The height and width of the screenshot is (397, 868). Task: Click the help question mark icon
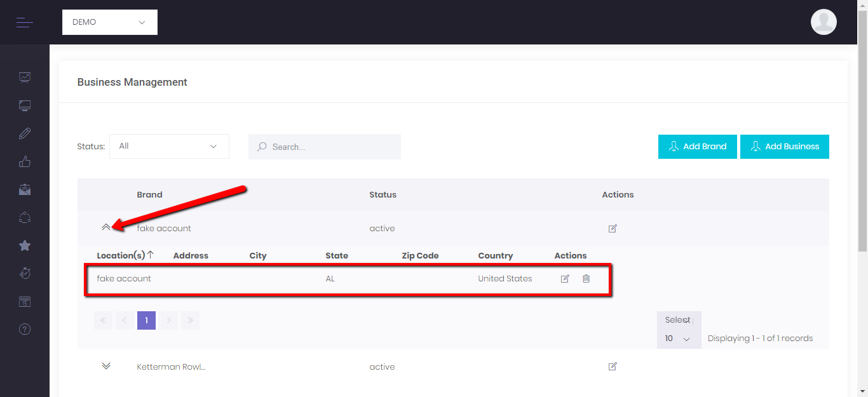point(25,329)
